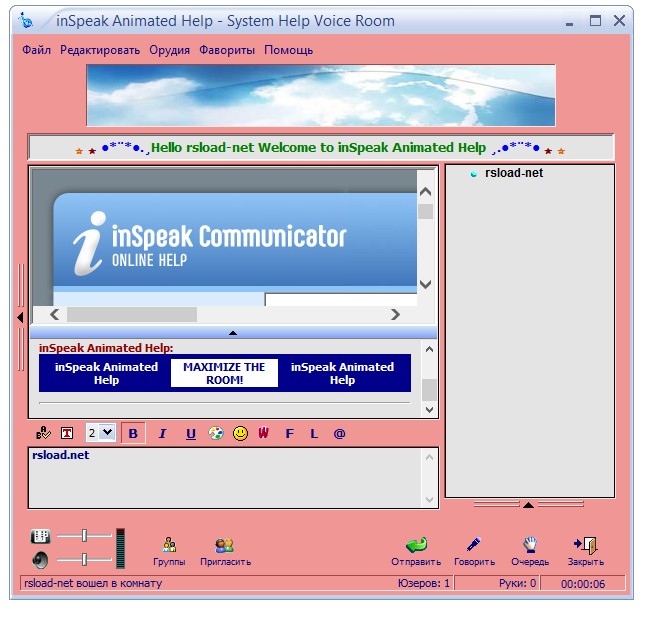This screenshot has height=617, width=649.
Task: Click the 00:00:06 timer in status bar
Action: [x=583, y=584]
